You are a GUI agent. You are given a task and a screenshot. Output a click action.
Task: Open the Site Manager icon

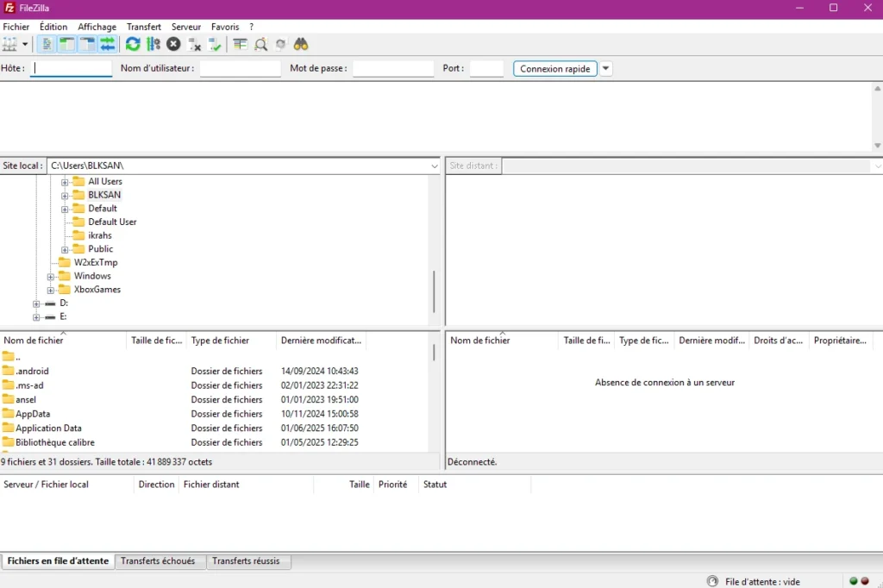(10, 45)
